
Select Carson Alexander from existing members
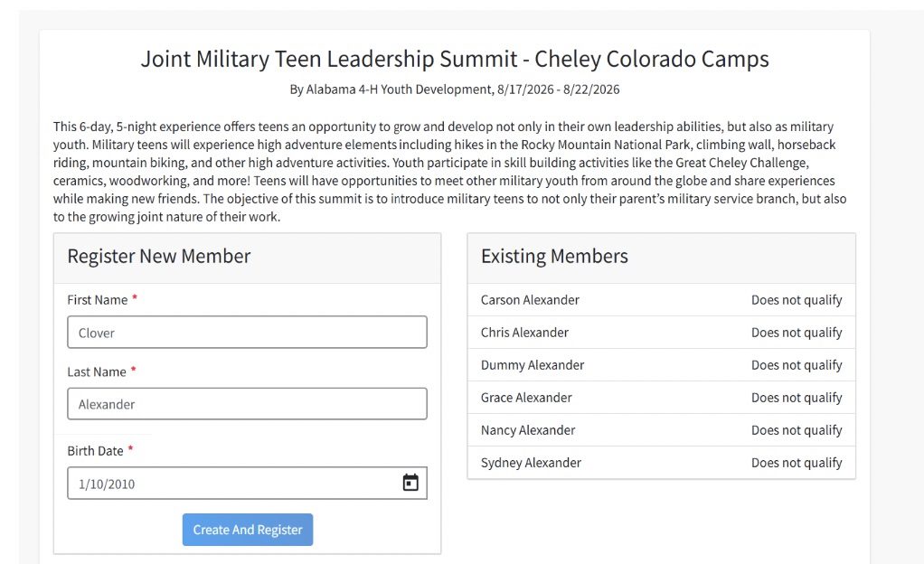pyautogui.click(x=530, y=300)
